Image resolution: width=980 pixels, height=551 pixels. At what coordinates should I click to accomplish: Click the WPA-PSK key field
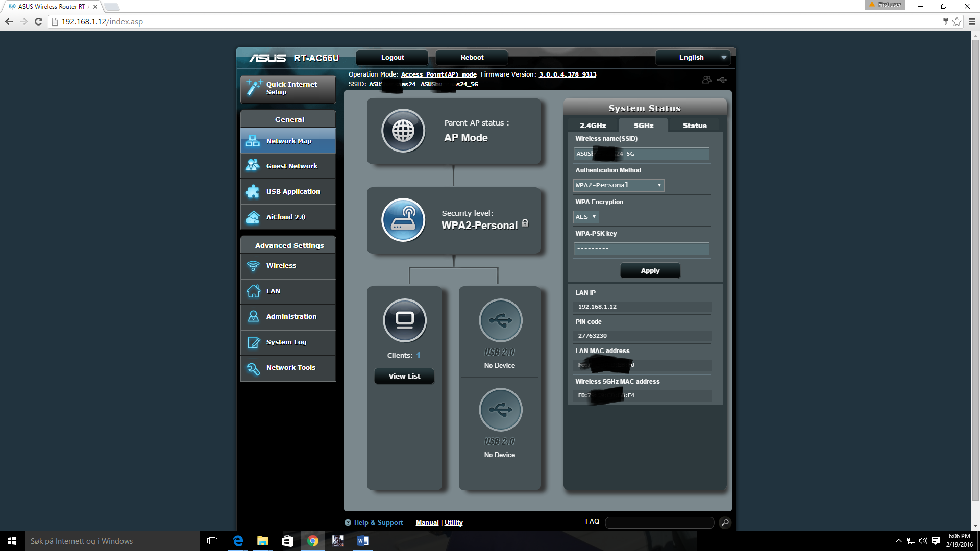(642, 248)
